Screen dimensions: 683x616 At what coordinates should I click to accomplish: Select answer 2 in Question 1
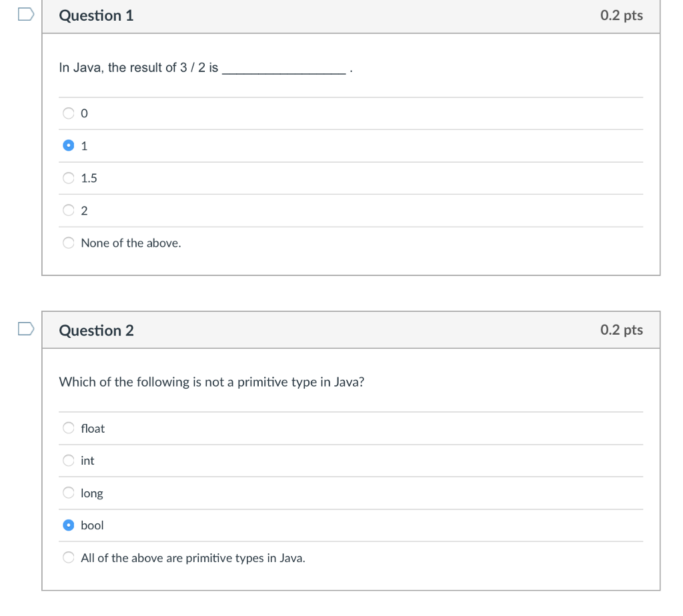click(68, 210)
